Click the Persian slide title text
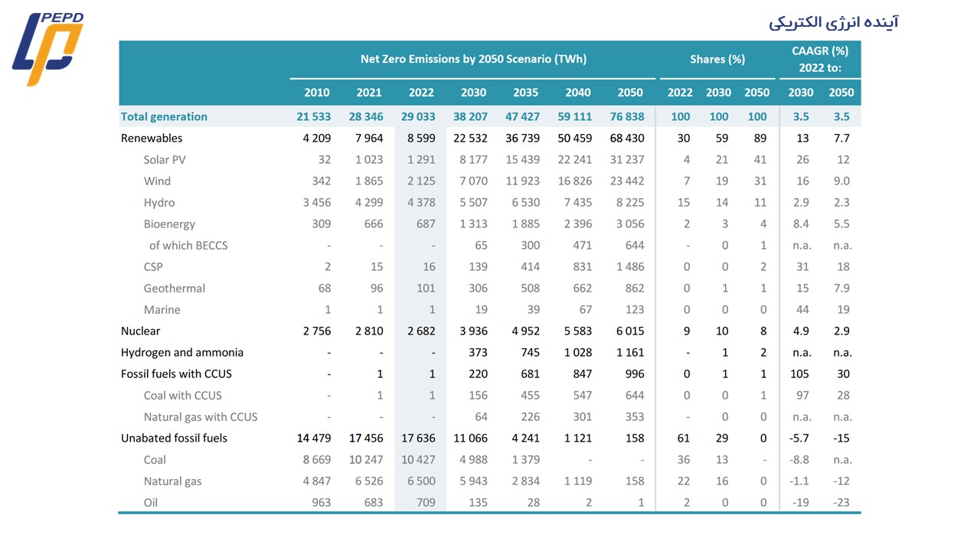 coord(834,22)
